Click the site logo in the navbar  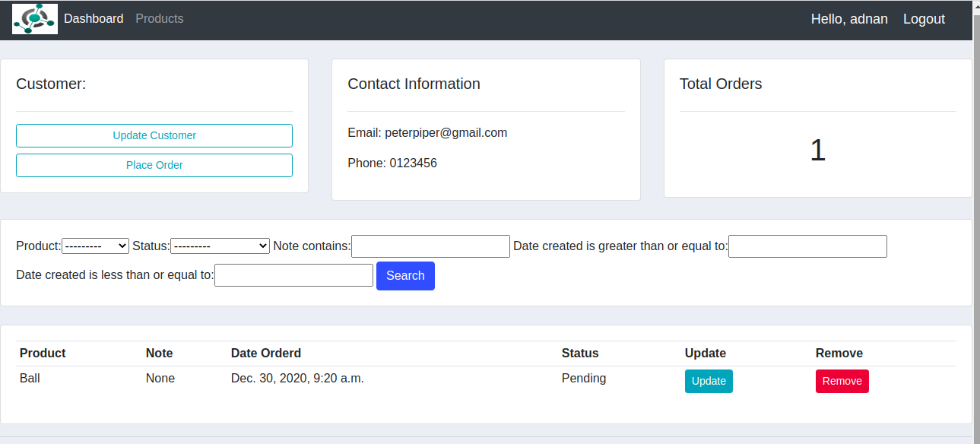point(34,18)
